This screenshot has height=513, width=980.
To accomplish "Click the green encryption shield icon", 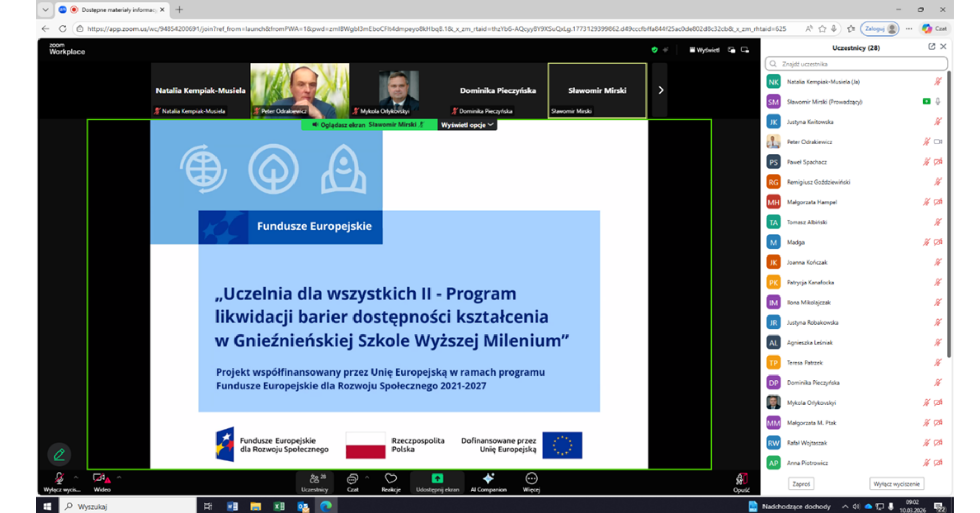I will [x=654, y=50].
